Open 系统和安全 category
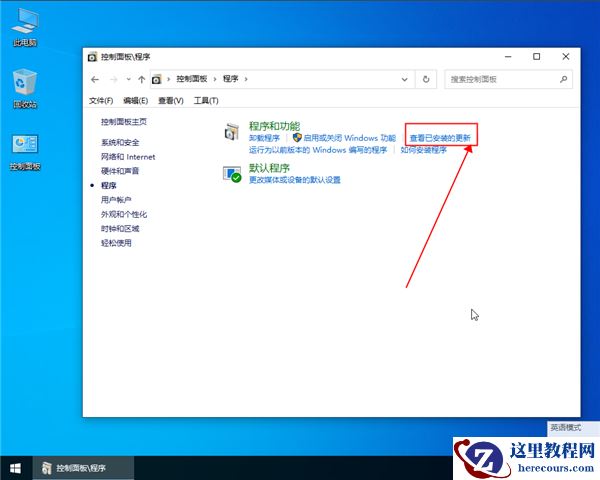The height and width of the screenshot is (480, 600). click(x=120, y=142)
